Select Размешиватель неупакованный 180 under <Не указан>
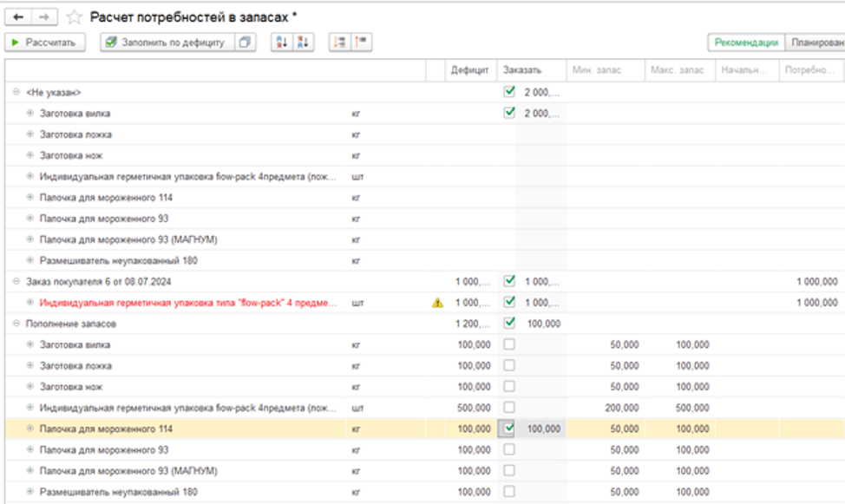The width and height of the screenshot is (845, 504). pos(119,260)
